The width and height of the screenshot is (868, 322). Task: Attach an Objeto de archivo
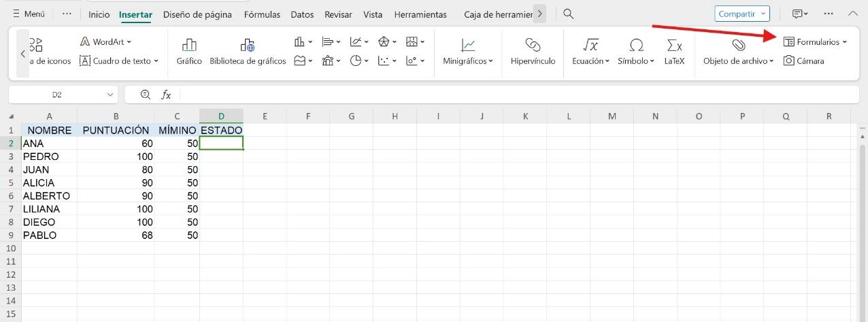click(739, 52)
